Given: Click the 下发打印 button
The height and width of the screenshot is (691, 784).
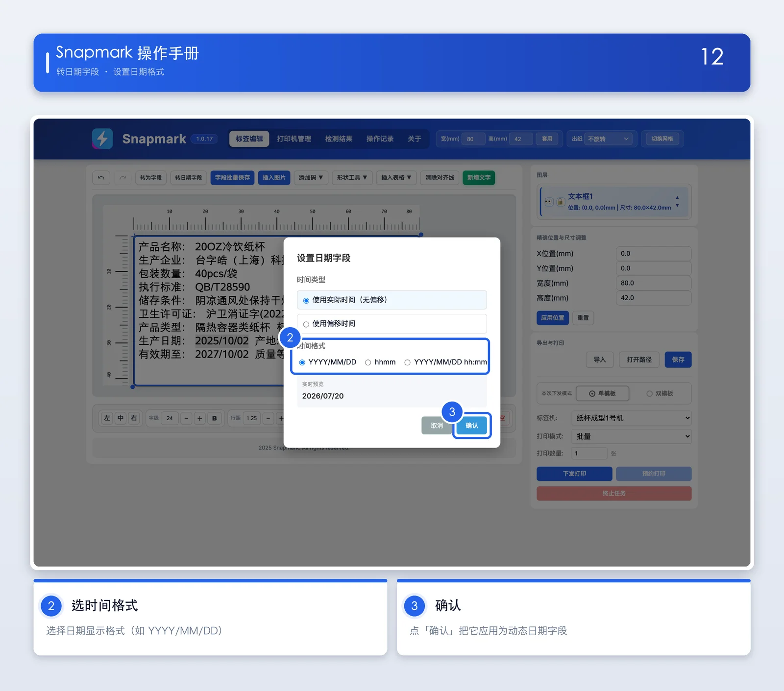Looking at the screenshot, I should click(574, 474).
